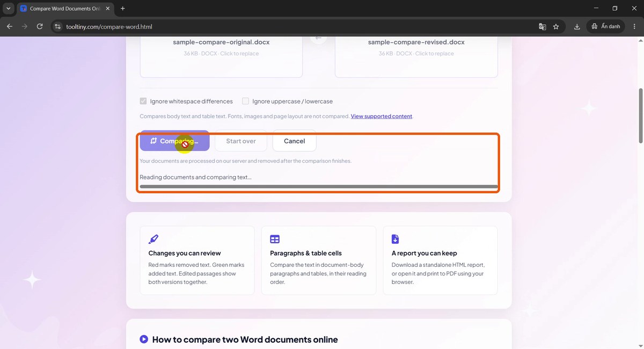Open the translate page icon

[x=543, y=26]
